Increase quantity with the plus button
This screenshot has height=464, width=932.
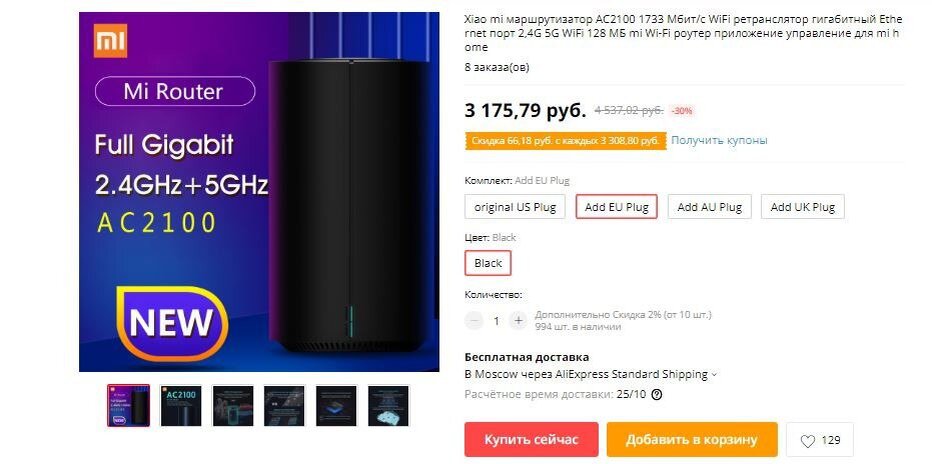pos(518,321)
